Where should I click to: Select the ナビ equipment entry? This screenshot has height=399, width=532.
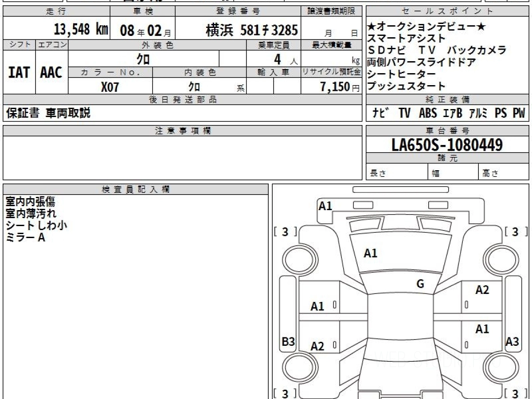click(x=381, y=113)
